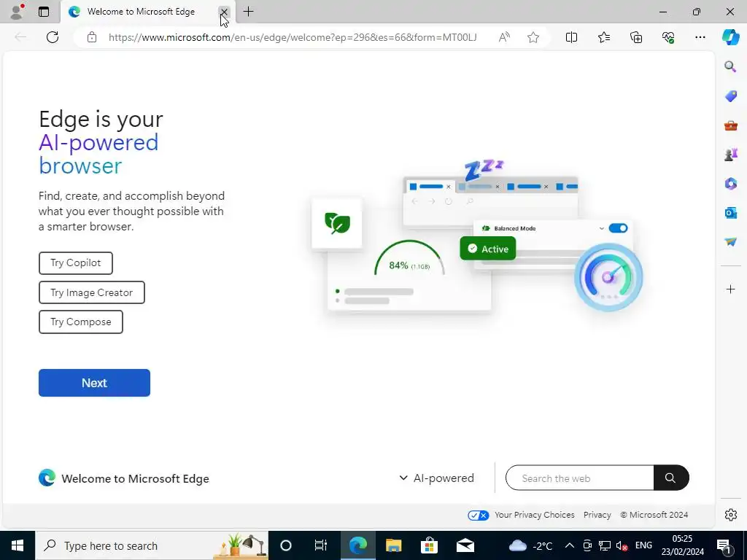Change ENG input language

point(643,545)
